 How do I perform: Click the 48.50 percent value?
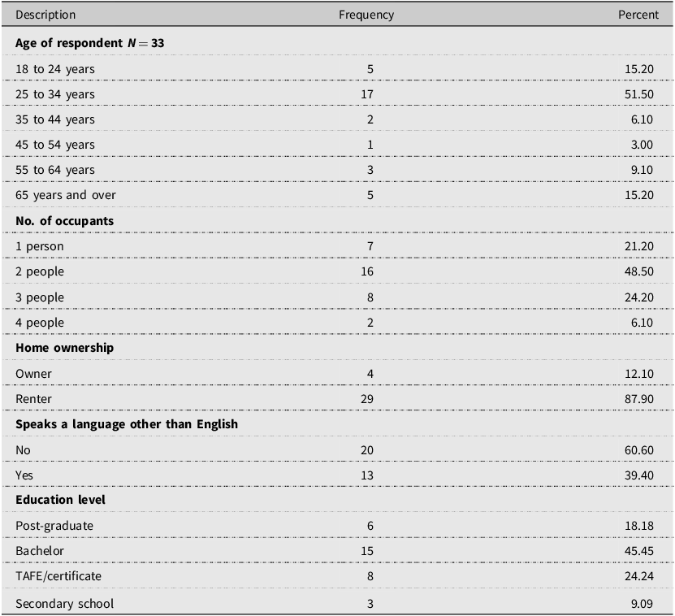(639, 271)
